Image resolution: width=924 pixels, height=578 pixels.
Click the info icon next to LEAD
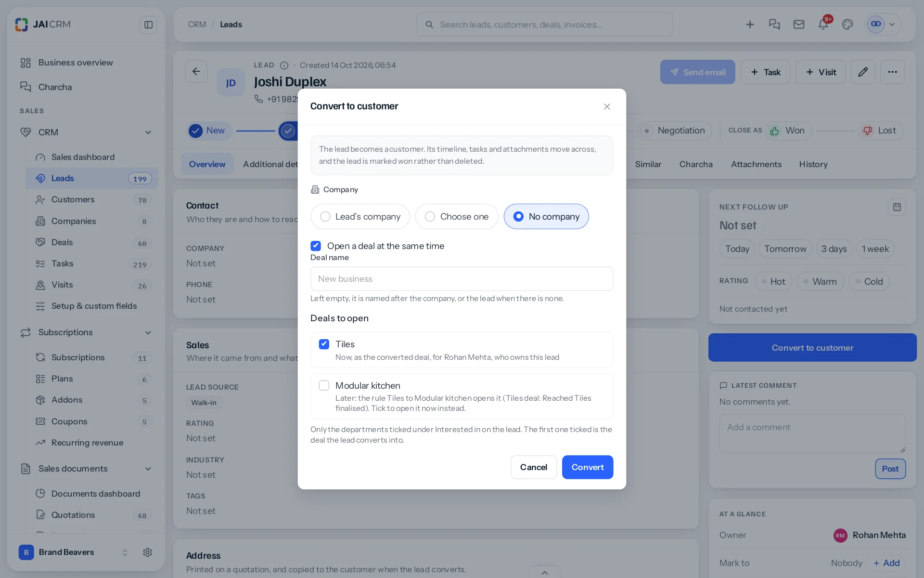point(284,66)
